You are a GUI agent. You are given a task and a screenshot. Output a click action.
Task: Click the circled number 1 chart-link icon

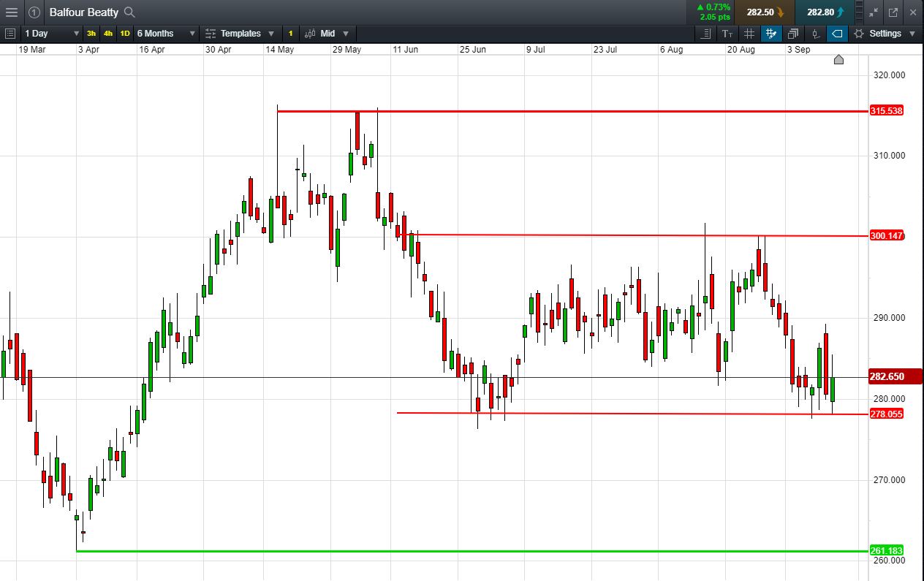click(34, 12)
